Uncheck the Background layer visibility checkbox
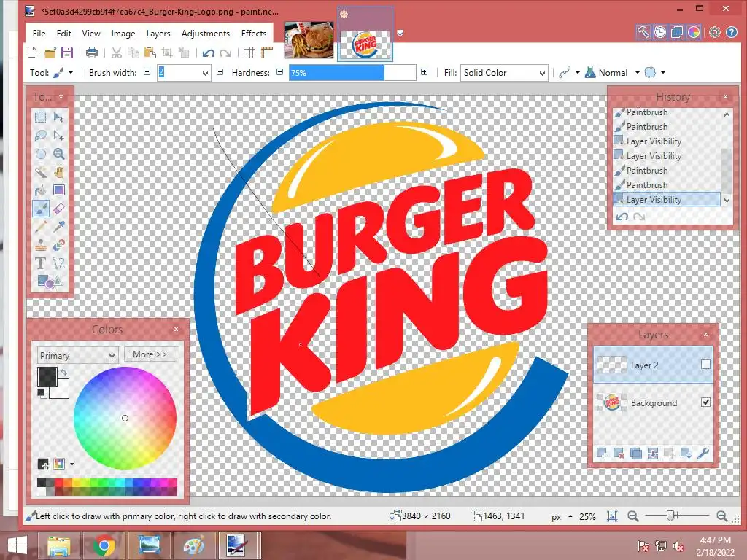 [705, 402]
